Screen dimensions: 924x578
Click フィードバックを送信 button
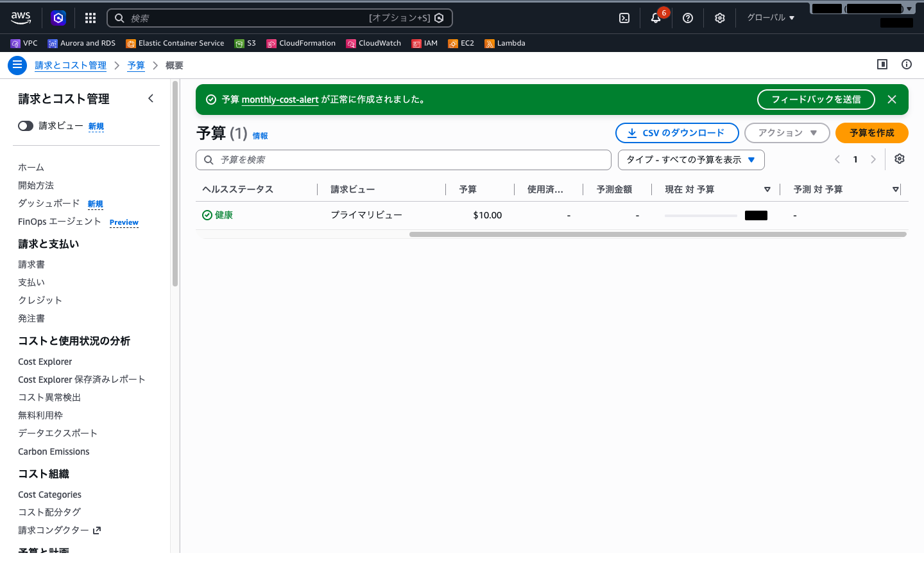pyautogui.click(x=816, y=100)
